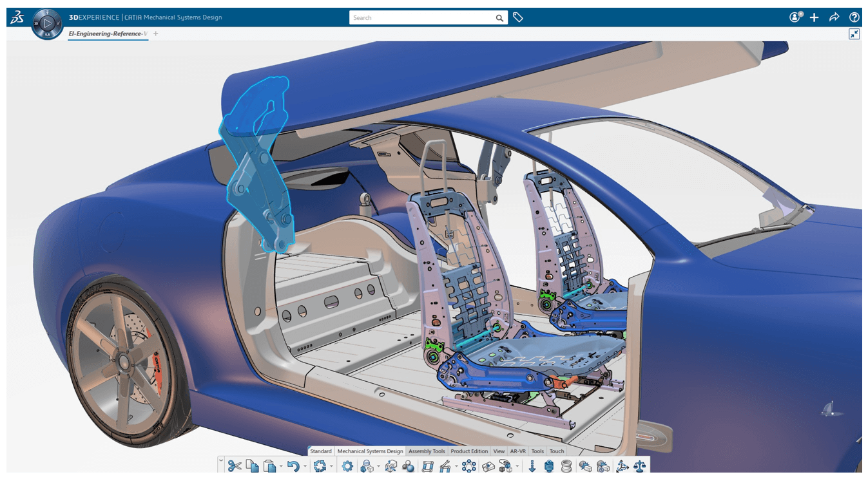Open the dropdown arrow next to Paste
868x479 pixels.
280,465
